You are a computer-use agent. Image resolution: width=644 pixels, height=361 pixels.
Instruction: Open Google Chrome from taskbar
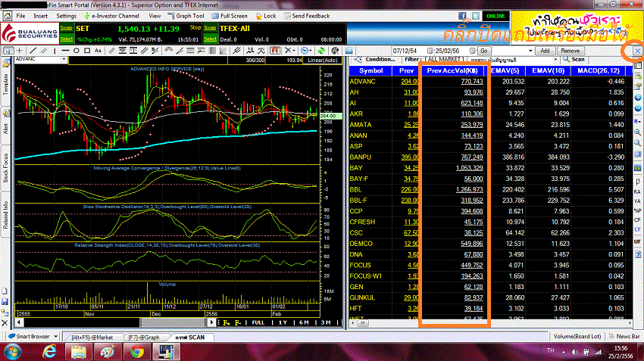tap(137, 352)
